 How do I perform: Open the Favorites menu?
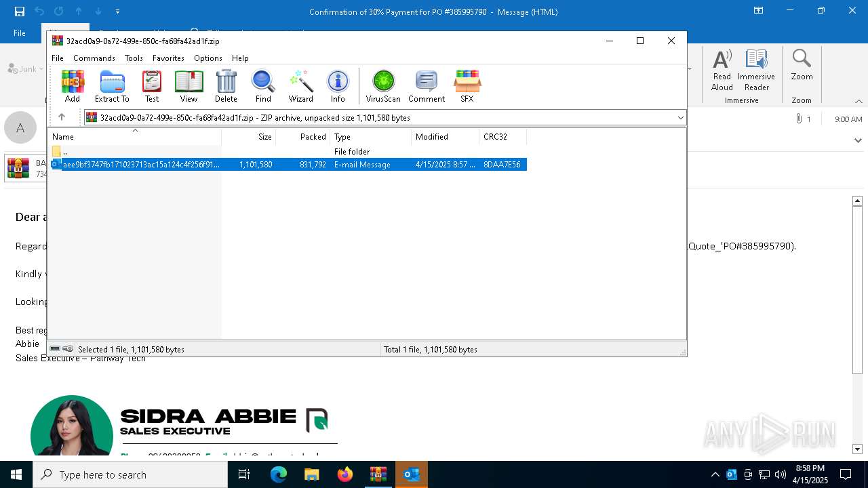click(x=168, y=58)
